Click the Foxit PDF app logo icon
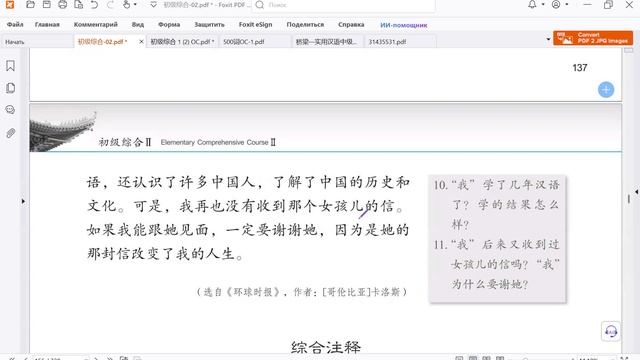 [x=9, y=4]
